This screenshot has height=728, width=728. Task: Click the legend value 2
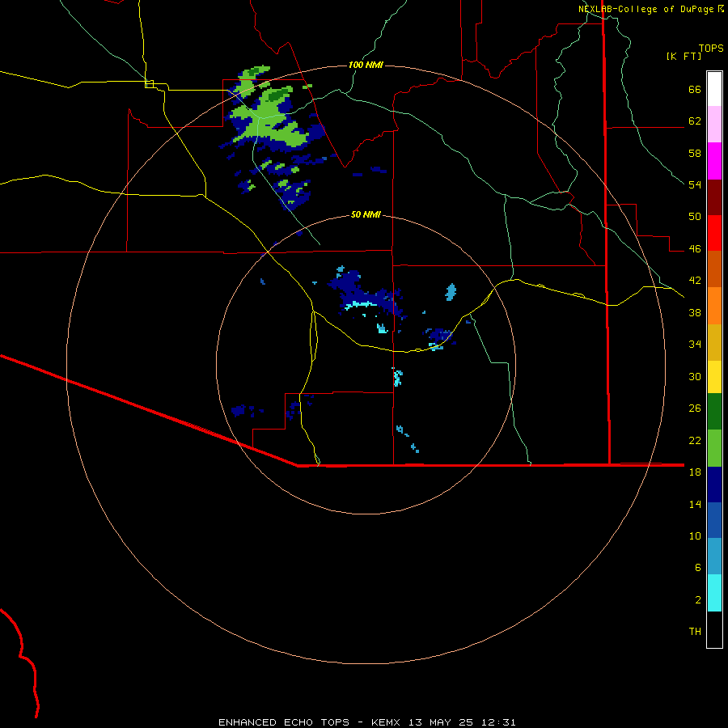click(x=698, y=599)
